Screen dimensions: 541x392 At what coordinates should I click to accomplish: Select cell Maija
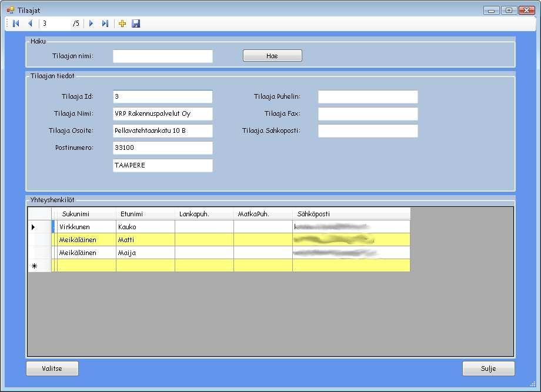[146, 253]
